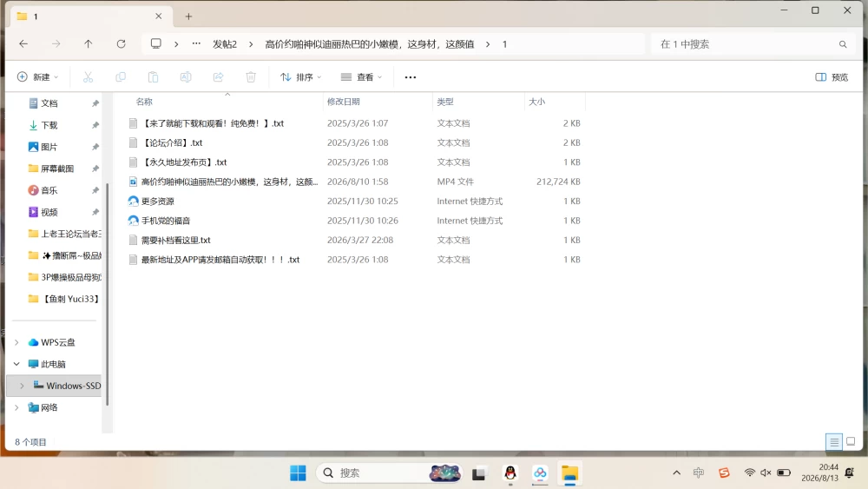Expand the chevron after 发帖2 breadcrumb

251,44
